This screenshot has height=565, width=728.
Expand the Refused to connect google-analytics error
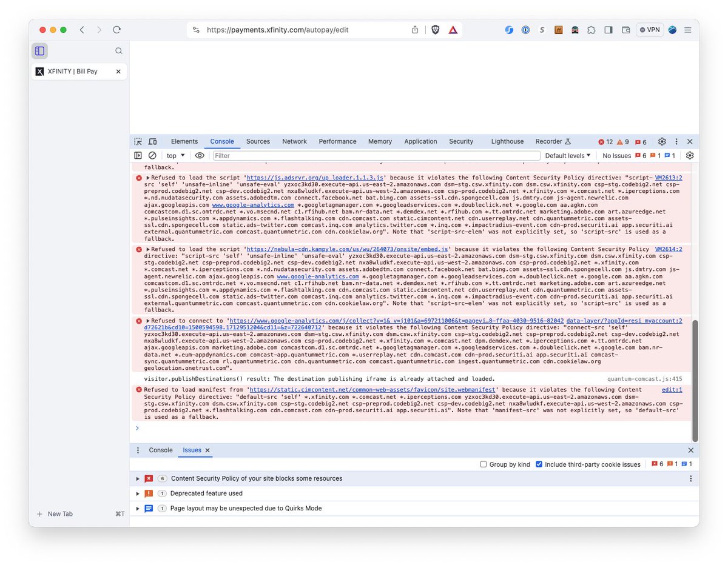click(x=148, y=321)
